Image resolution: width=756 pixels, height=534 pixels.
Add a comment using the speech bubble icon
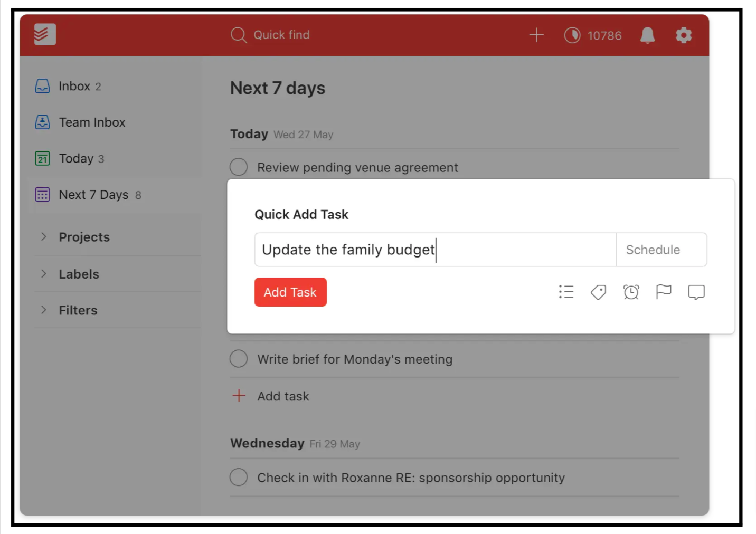696,292
